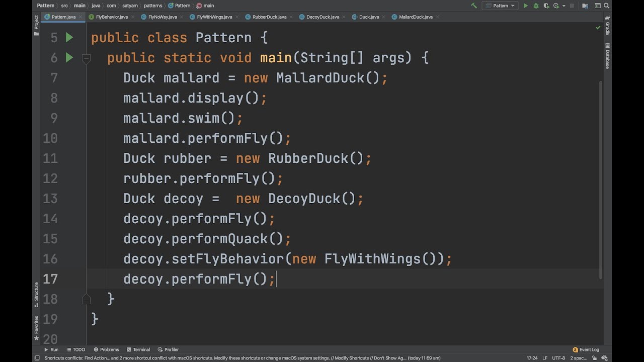Open the Terminal tool window

pyautogui.click(x=138, y=349)
